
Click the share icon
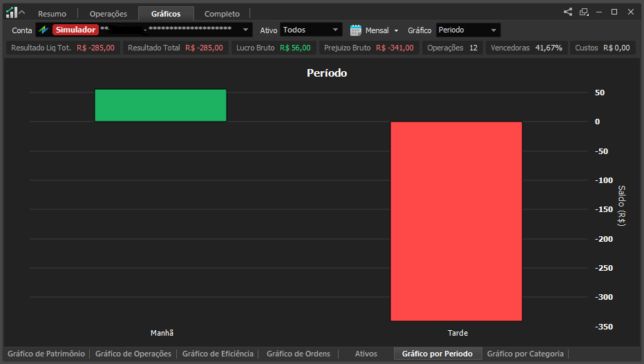pyautogui.click(x=568, y=12)
